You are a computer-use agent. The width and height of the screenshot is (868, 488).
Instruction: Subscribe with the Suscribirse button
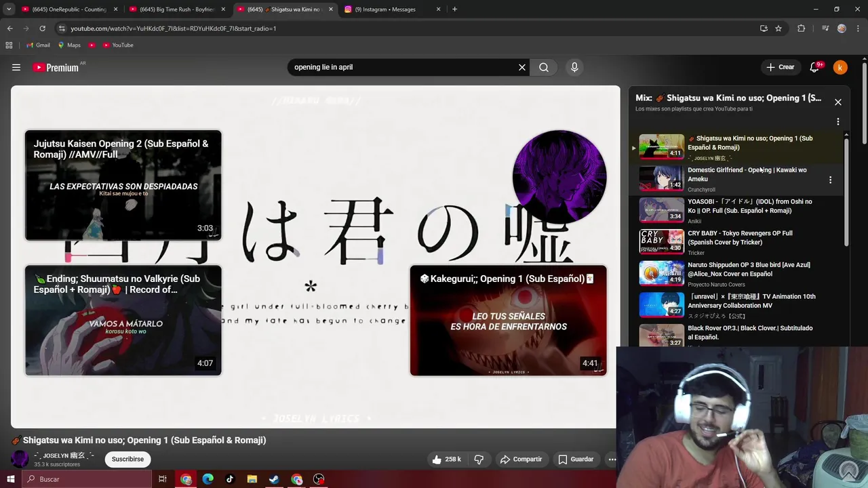[127, 460]
